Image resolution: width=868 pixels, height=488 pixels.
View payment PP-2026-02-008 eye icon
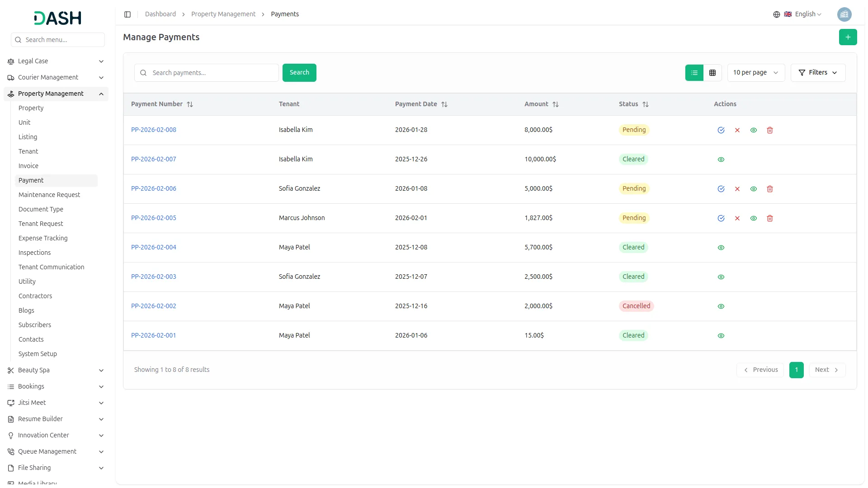coord(754,130)
